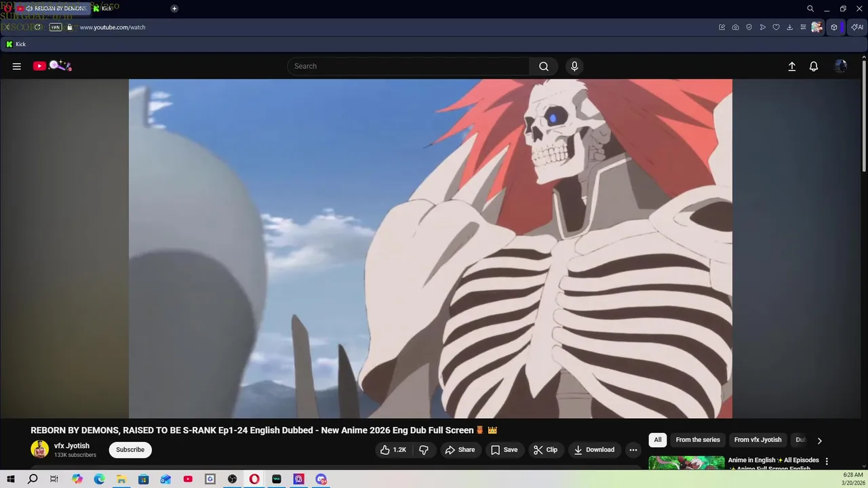The width and height of the screenshot is (868, 488).
Task: Toggle the VPN badge in address bar
Action: [56, 27]
